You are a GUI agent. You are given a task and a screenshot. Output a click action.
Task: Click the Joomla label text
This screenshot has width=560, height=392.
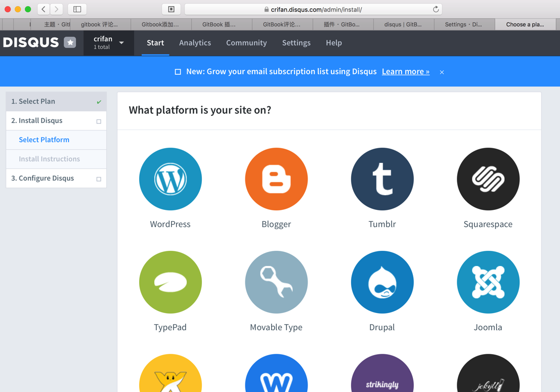pyautogui.click(x=488, y=327)
